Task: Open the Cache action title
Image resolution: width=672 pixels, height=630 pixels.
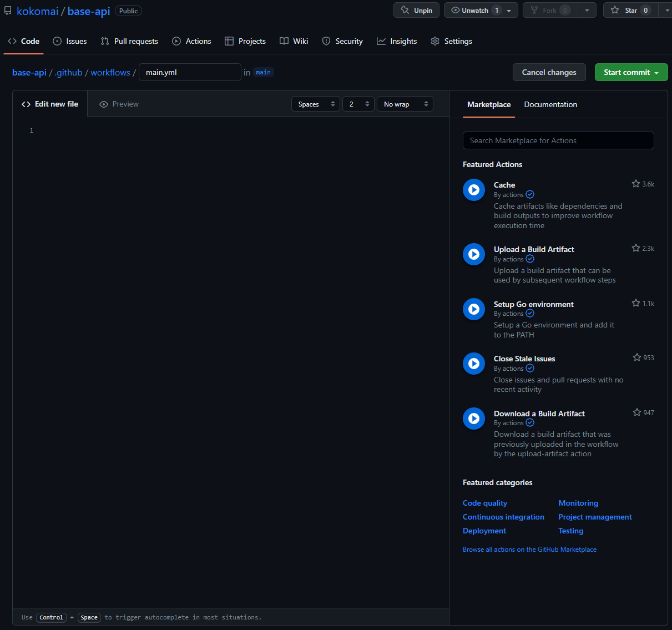Action: click(x=504, y=185)
